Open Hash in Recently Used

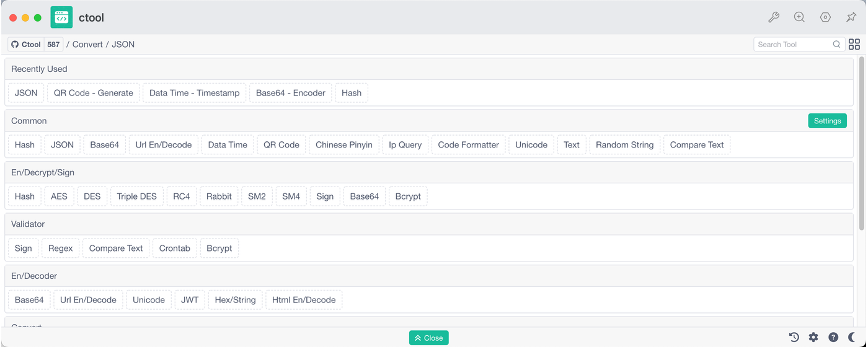coord(352,93)
